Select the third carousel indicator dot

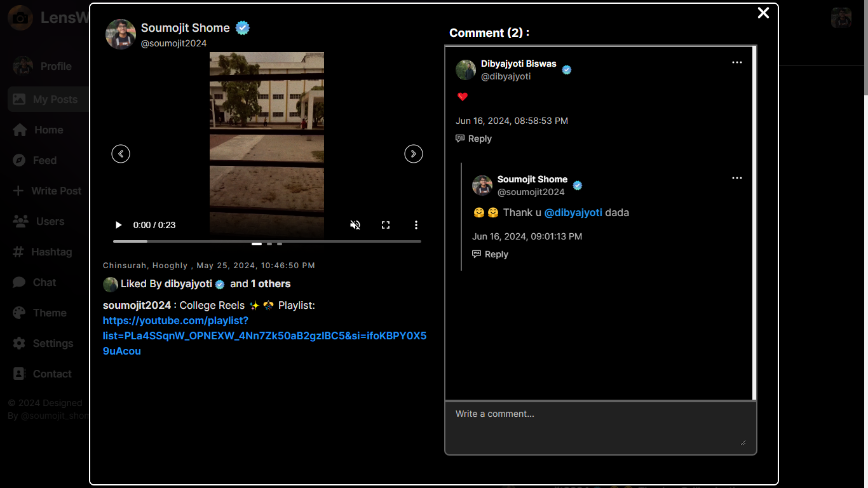coord(280,244)
